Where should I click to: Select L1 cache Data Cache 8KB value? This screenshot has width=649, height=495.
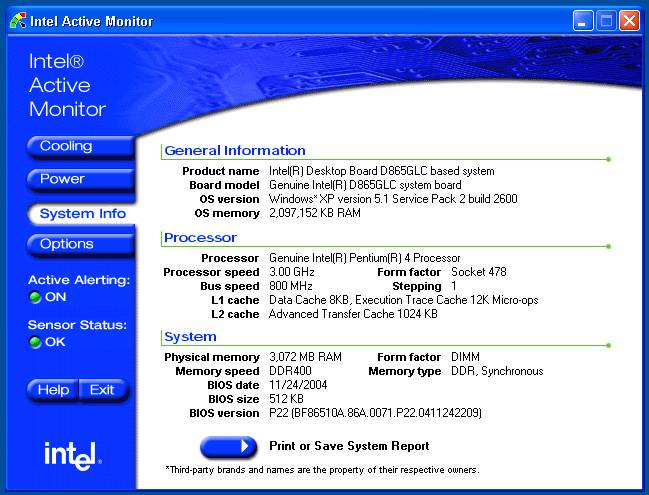(x=404, y=300)
